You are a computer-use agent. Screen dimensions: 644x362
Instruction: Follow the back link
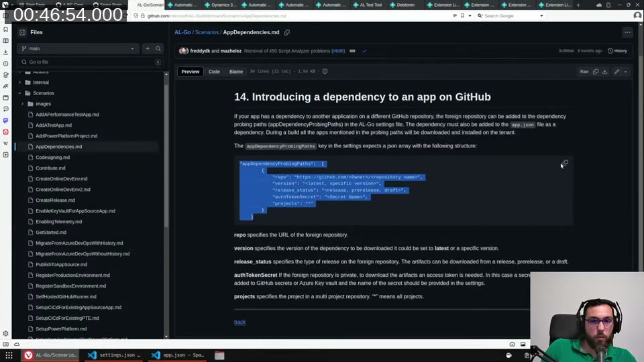tap(240, 322)
